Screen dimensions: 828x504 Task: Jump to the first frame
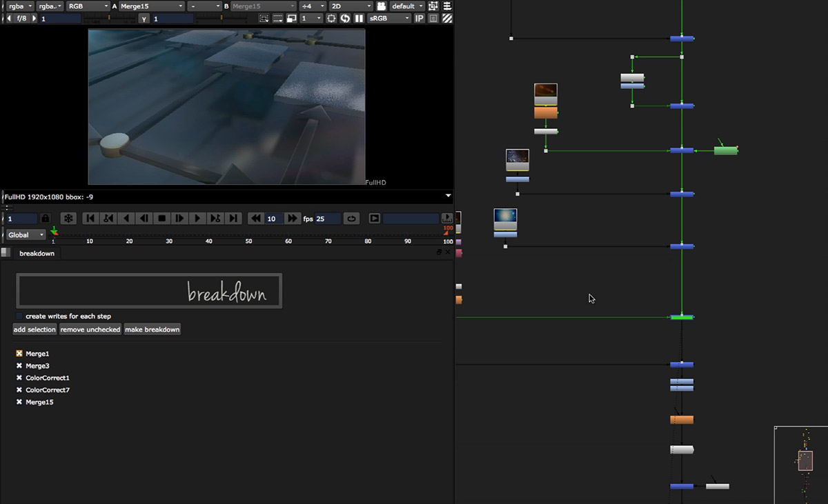(90, 219)
